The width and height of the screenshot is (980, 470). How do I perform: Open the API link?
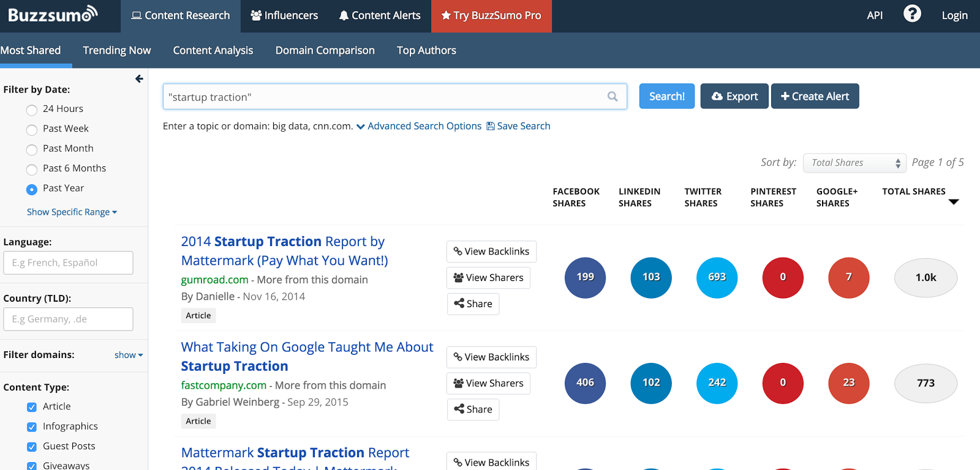[875, 15]
